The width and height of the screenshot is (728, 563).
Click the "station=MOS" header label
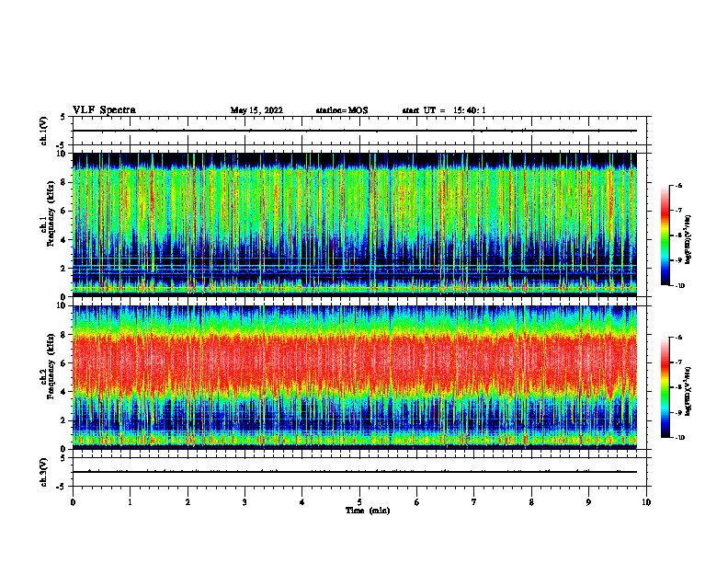click(x=342, y=110)
